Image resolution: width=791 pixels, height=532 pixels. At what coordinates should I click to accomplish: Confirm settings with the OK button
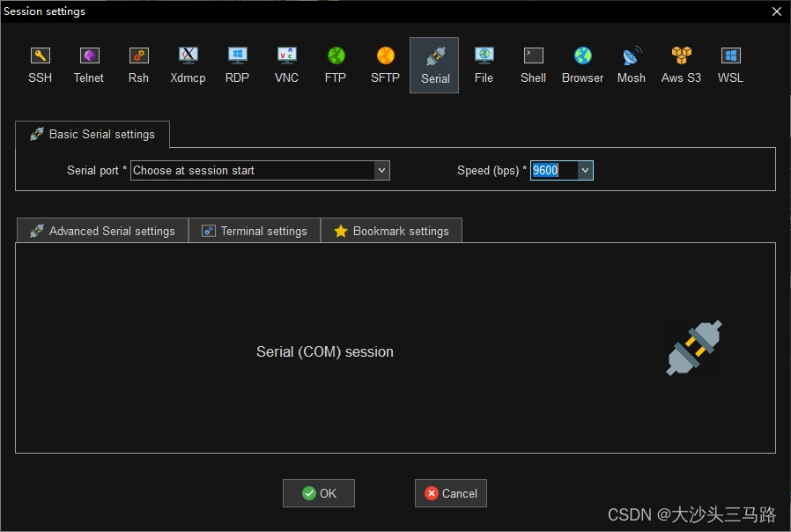(x=319, y=493)
